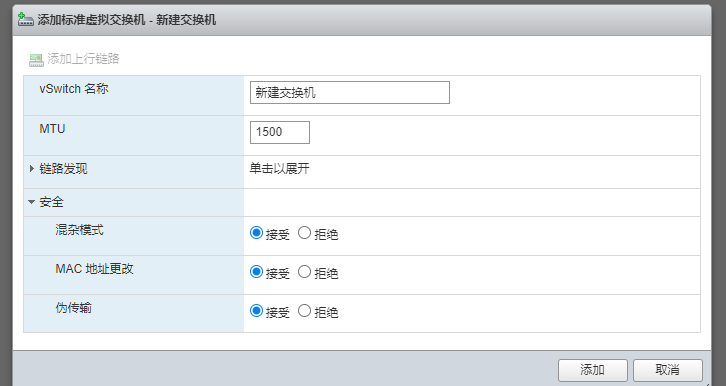This screenshot has height=386, width=726.
Task: Click the 添加 button
Action: point(593,370)
